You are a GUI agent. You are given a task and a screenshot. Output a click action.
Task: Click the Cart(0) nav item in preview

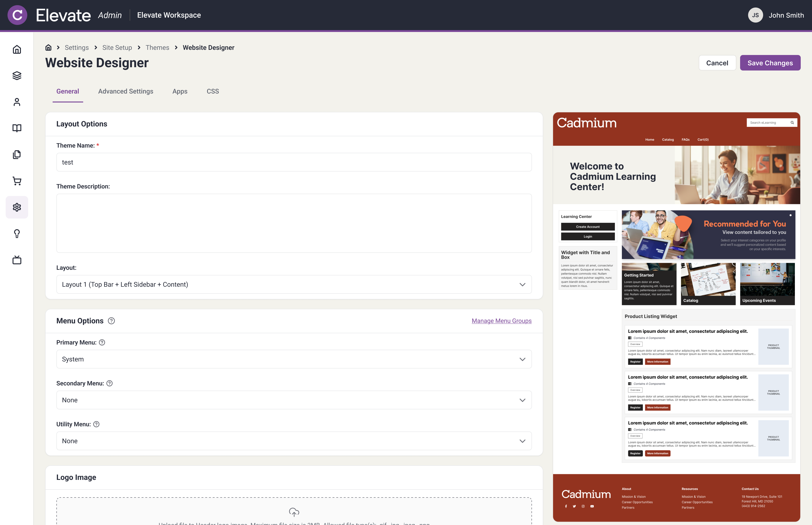pyautogui.click(x=703, y=140)
